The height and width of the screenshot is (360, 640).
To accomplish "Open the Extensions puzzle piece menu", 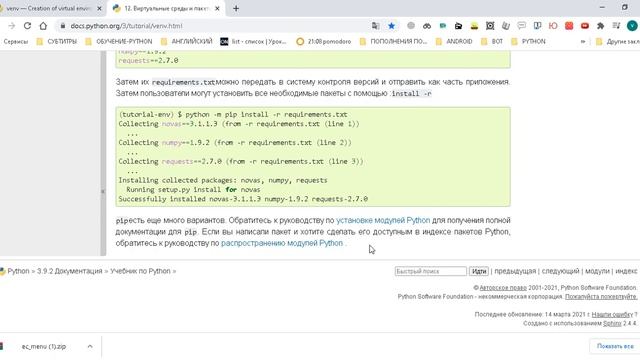I will point(600,26).
